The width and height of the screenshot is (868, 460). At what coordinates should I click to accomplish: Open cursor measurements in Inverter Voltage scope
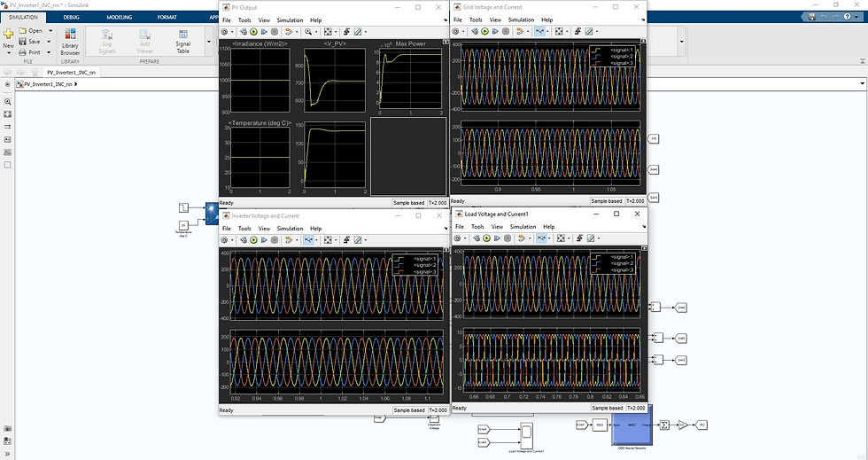(x=358, y=240)
